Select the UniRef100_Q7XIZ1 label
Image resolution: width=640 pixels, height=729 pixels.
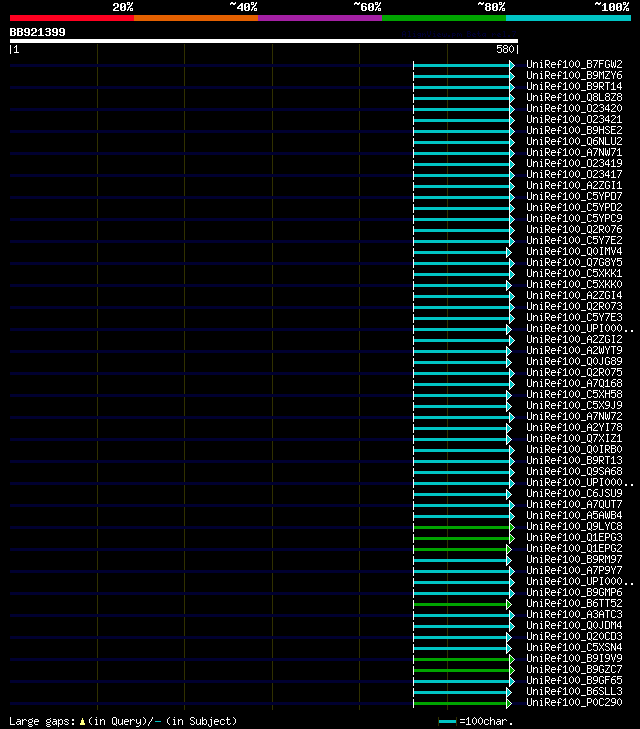click(x=574, y=438)
